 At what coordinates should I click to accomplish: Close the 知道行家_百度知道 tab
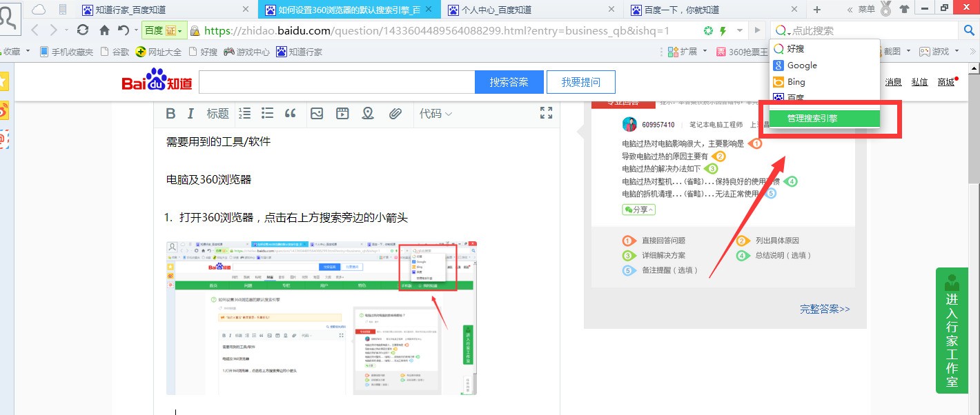(246, 10)
